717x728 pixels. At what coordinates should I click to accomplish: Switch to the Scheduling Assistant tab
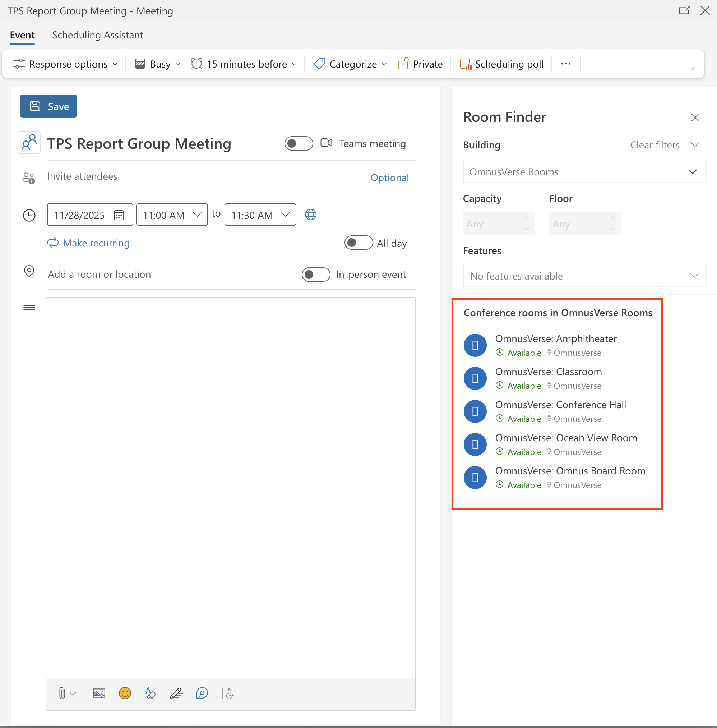tap(98, 35)
